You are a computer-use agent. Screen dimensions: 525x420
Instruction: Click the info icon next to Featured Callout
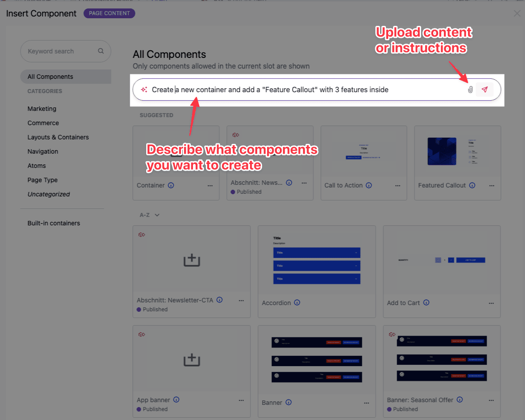pyautogui.click(x=472, y=185)
